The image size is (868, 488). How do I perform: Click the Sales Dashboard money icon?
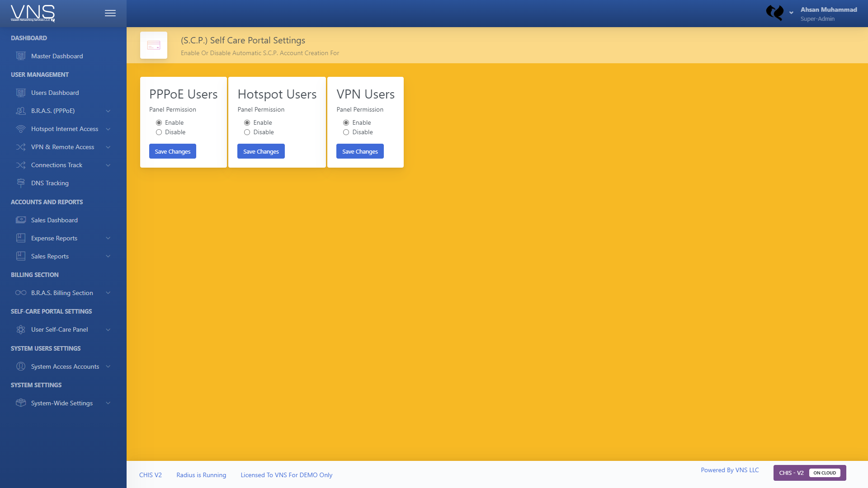coord(21,220)
